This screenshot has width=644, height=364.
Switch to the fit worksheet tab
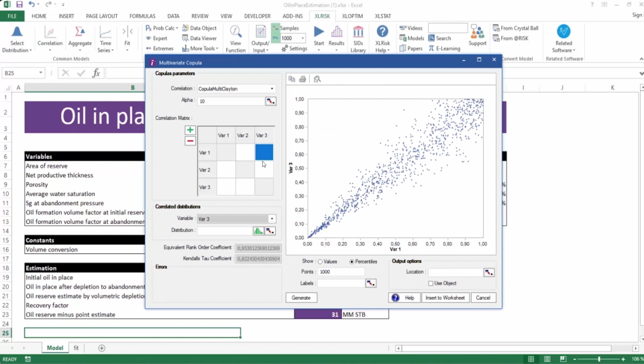pyautogui.click(x=76, y=348)
